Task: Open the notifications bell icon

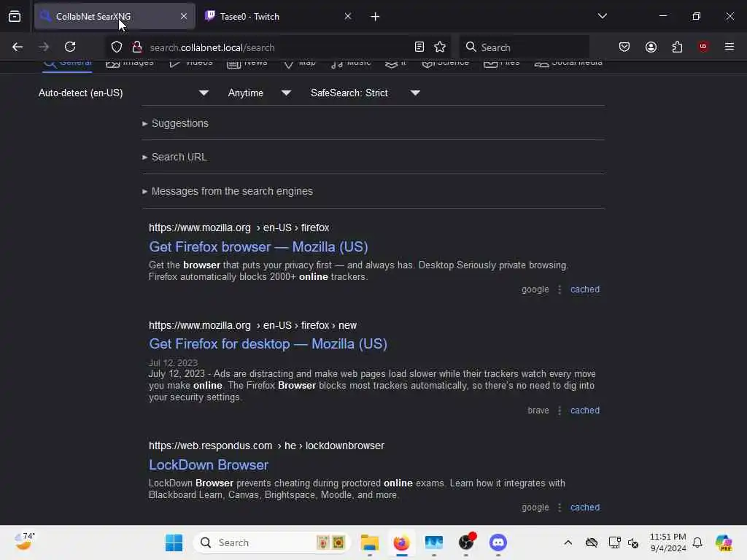Action: tap(697, 542)
